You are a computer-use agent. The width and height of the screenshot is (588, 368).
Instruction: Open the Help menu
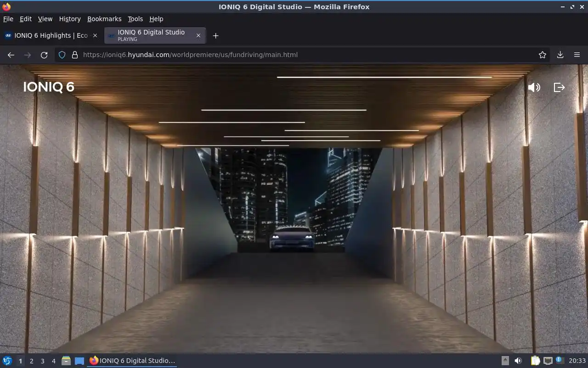[156, 19]
